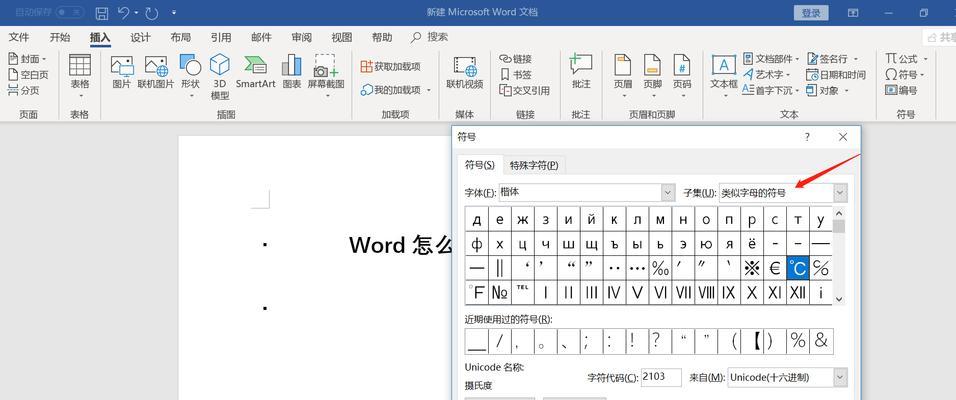Add a comment (批注)
Screen dimensions: 956x400
coord(581,73)
